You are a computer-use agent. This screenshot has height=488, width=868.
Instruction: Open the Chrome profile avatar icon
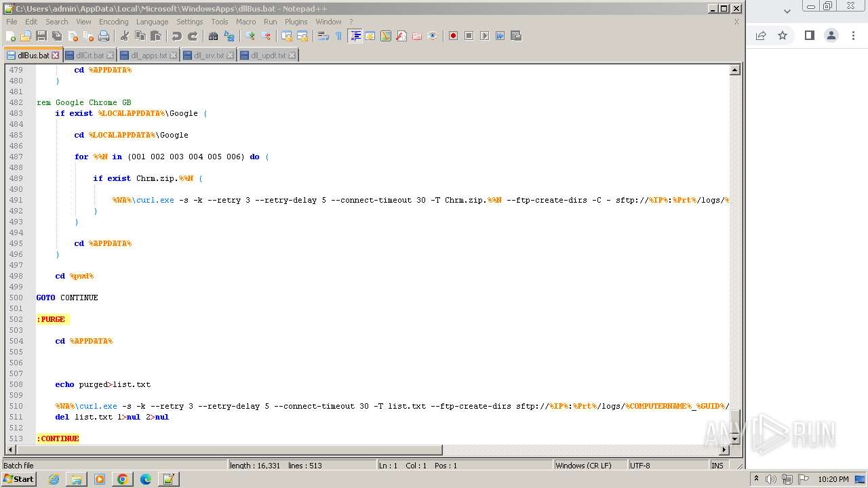pos(831,35)
